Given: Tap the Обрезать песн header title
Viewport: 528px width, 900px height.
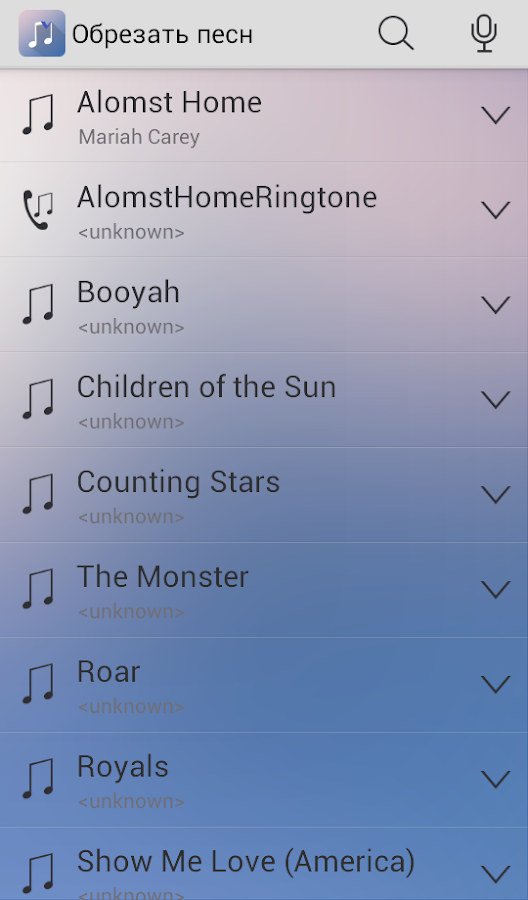Looking at the screenshot, I should click(x=162, y=35).
